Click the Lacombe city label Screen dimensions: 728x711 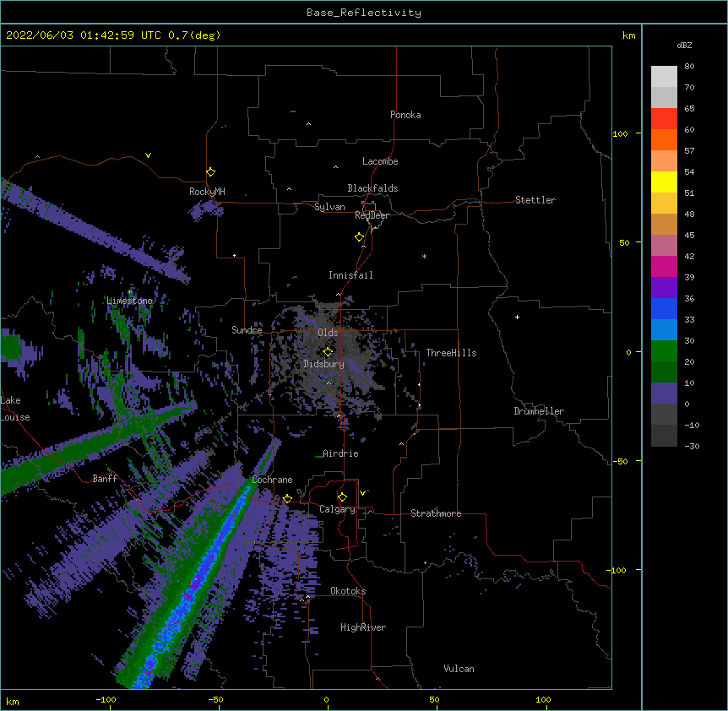380,161
